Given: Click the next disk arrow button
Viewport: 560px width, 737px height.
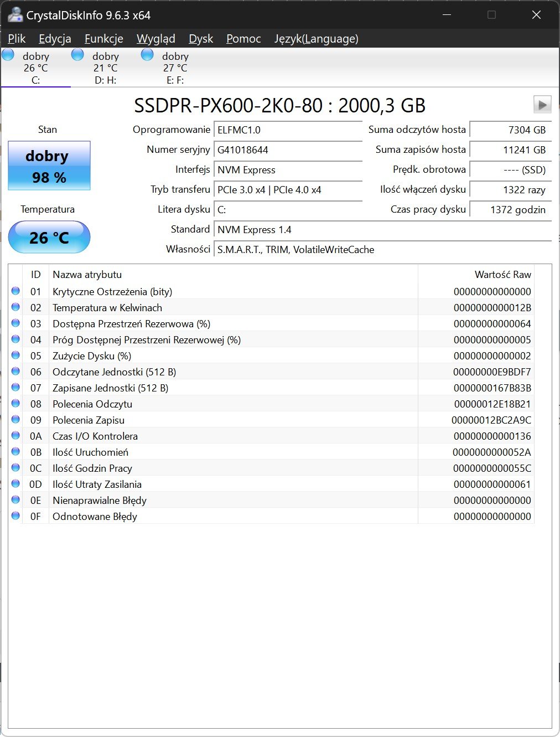Looking at the screenshot, I should tap(542, 105).
